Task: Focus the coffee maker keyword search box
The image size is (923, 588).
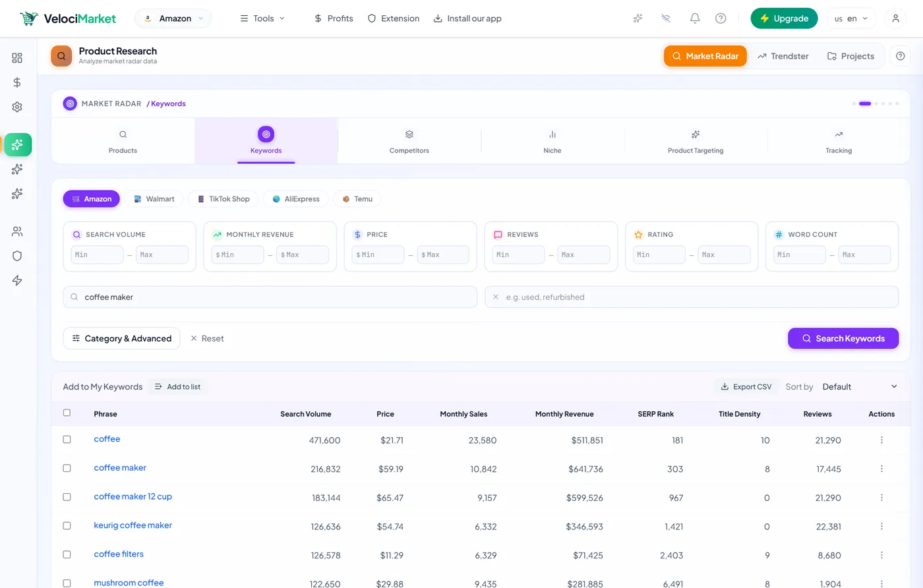Action: pyautogui.click(x=270, y=297)
